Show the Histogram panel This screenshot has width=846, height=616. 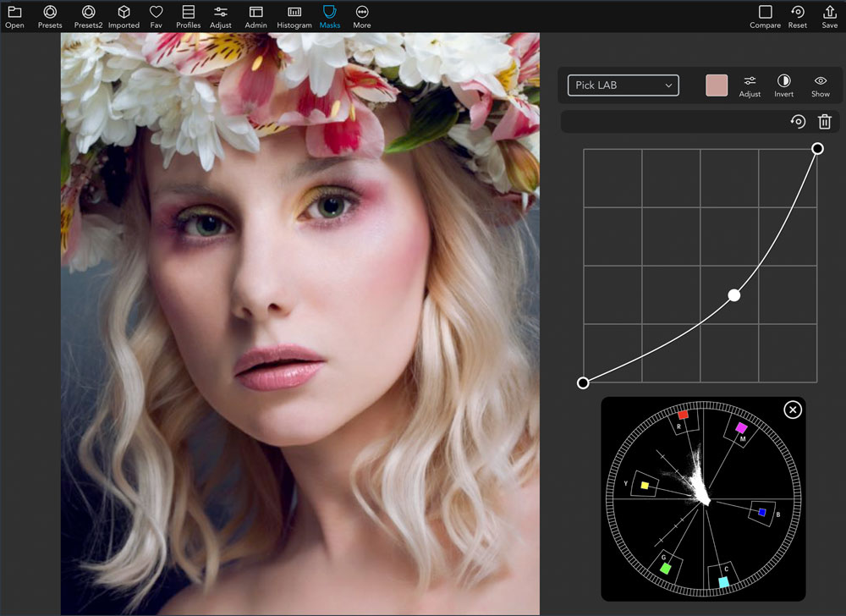point(294,17)
